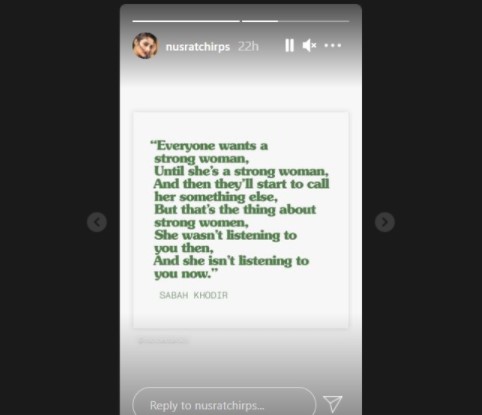Open the three-dot more options menu
The height and width of the screenshot is (415, 482).
pyautogui.click(x=333, y=45)
